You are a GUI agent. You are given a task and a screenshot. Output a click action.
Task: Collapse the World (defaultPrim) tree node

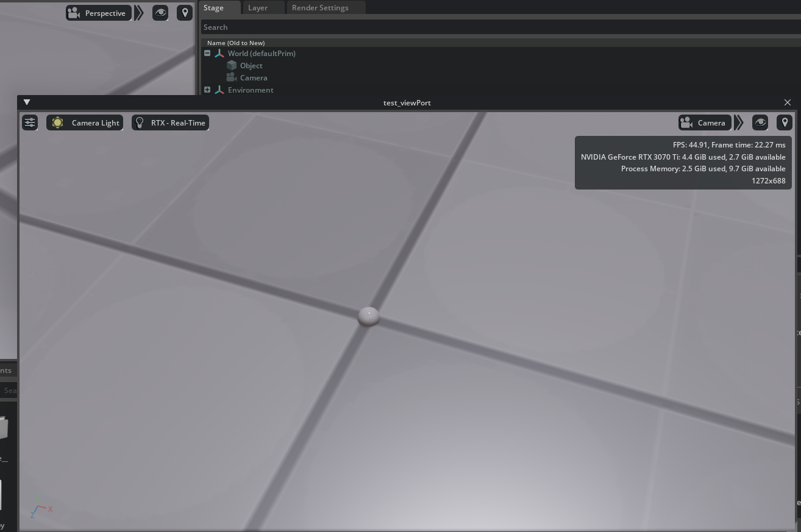(207, 53)
